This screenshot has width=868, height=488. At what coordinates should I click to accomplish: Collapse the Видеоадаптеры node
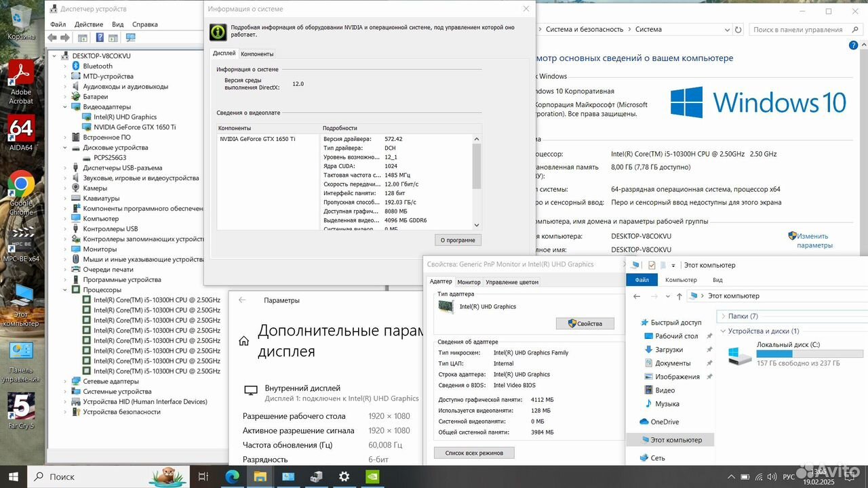(66, 106)
